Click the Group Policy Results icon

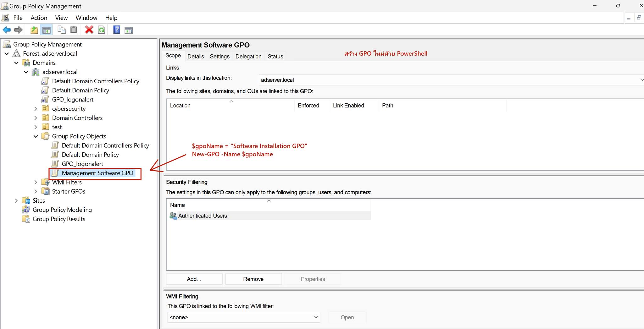pyautogui.click(x=26, y=219)
